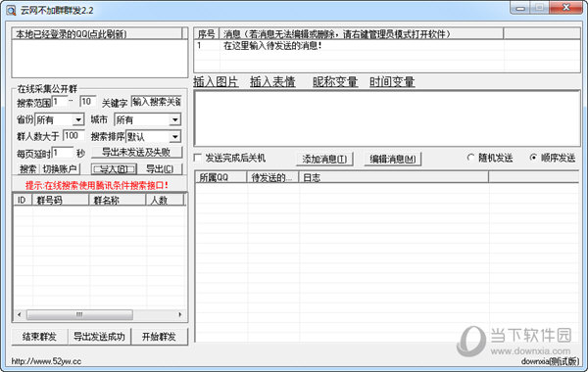Click the red 提示 search hint text
This screenshot has width=588, height=372.
pos(97,185)
